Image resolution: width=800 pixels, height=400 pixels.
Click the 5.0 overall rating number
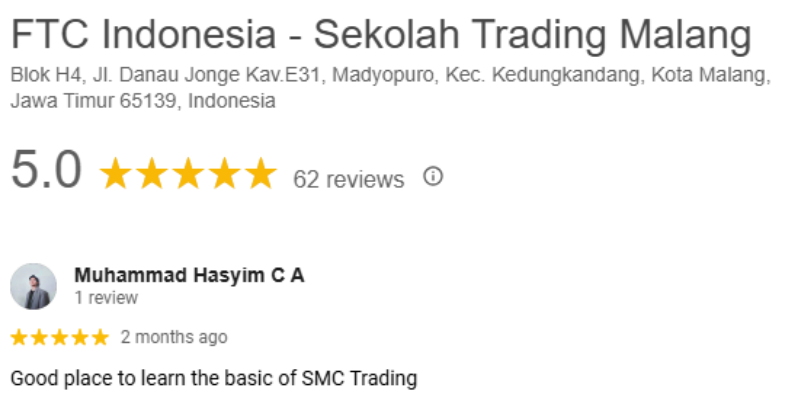click(x=46, y=172)
